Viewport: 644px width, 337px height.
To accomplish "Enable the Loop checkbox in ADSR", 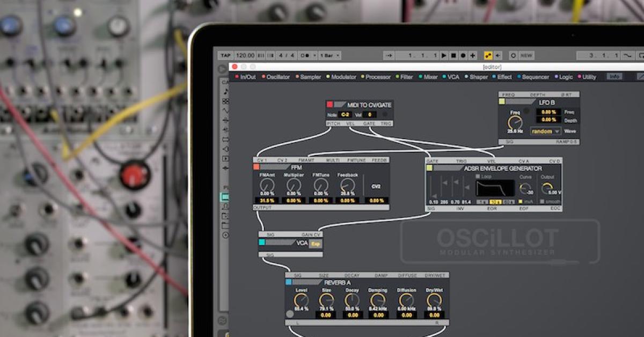I will (479, 177).
